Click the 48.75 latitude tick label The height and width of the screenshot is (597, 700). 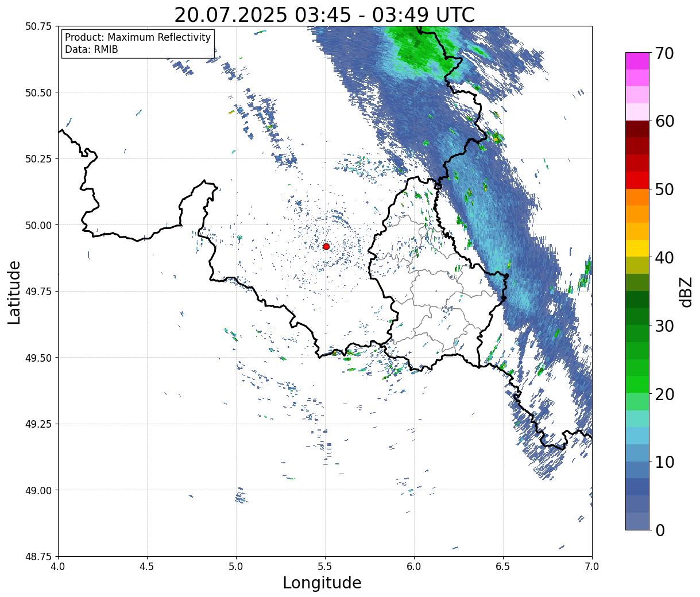(38, 557)
